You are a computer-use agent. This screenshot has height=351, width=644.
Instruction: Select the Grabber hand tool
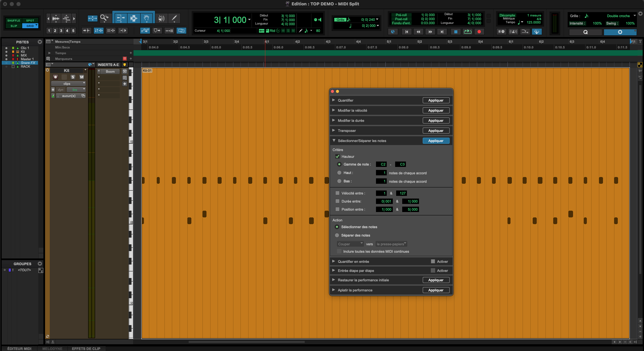coord(147,18)
